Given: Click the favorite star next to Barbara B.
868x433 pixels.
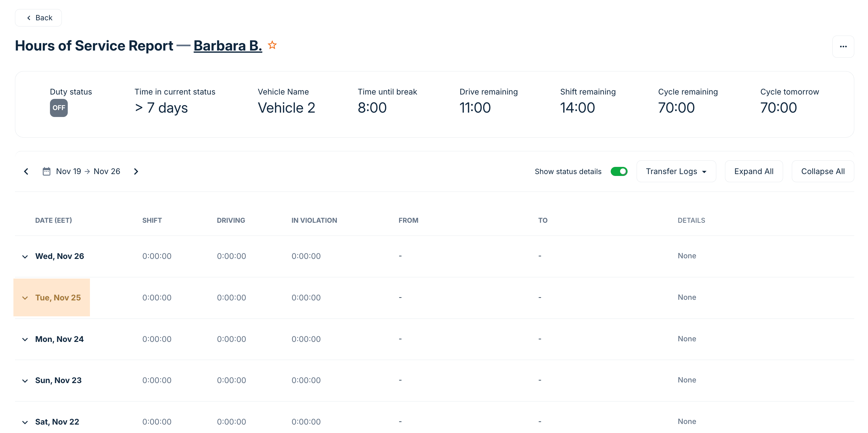Looking at the screenshot, I should coord(272,45).
